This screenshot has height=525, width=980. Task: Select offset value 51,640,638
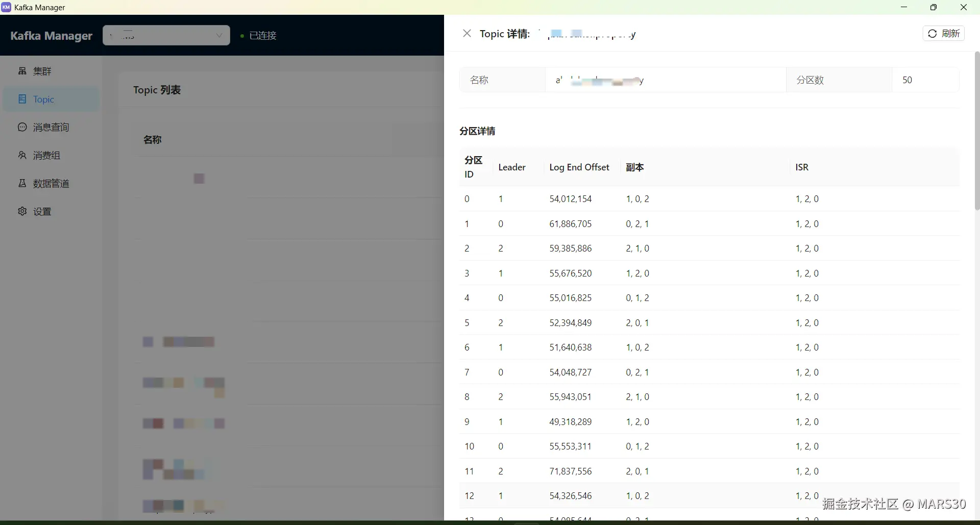click(571, 347)
